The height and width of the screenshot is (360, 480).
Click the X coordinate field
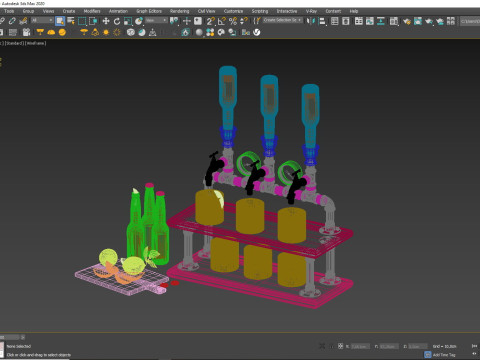pos(360,347)
